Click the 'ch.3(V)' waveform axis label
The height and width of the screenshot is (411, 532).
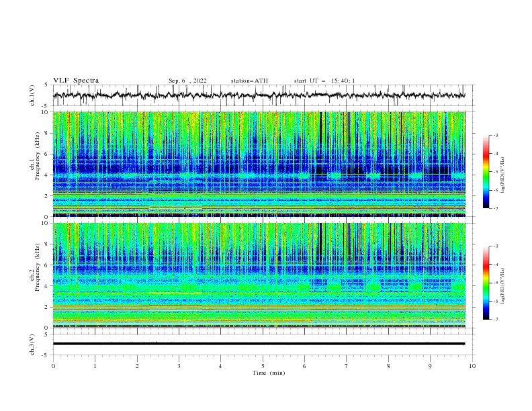tap(32, 345)
